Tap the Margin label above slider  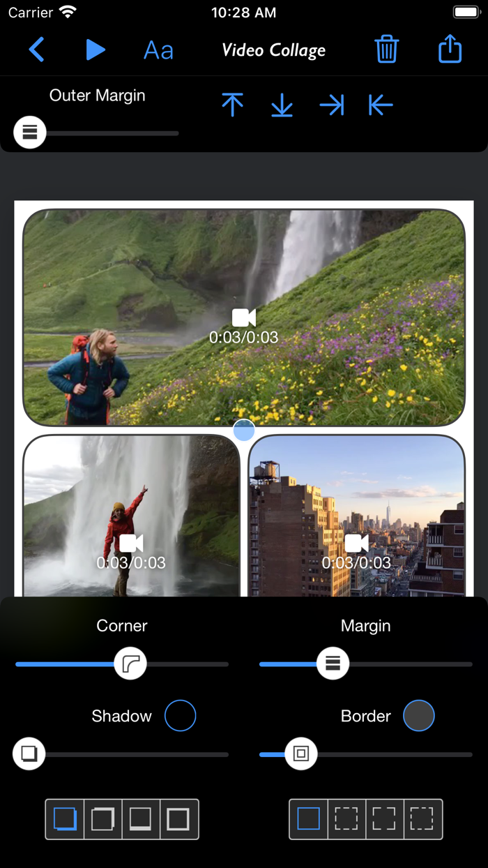coord(366,626)
